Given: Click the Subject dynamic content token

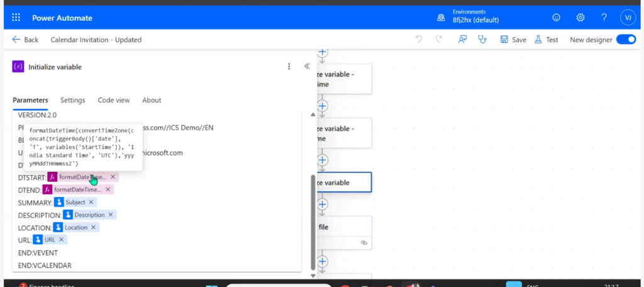Looking at the screenshot, I should [75, 202].
